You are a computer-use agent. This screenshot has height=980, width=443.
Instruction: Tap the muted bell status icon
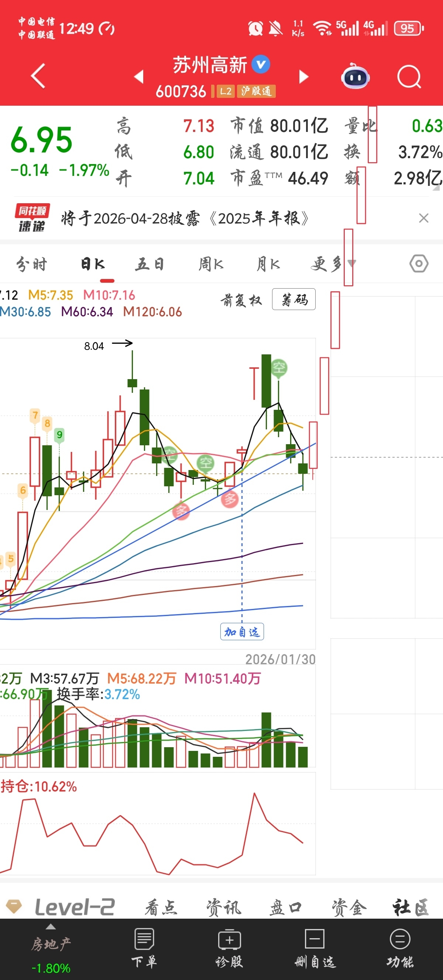(275, 28)
